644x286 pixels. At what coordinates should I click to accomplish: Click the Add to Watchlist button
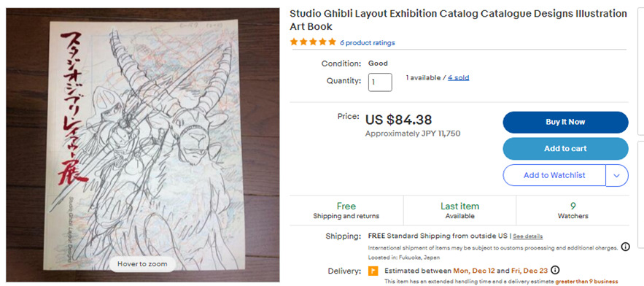[x=554, y=175]
